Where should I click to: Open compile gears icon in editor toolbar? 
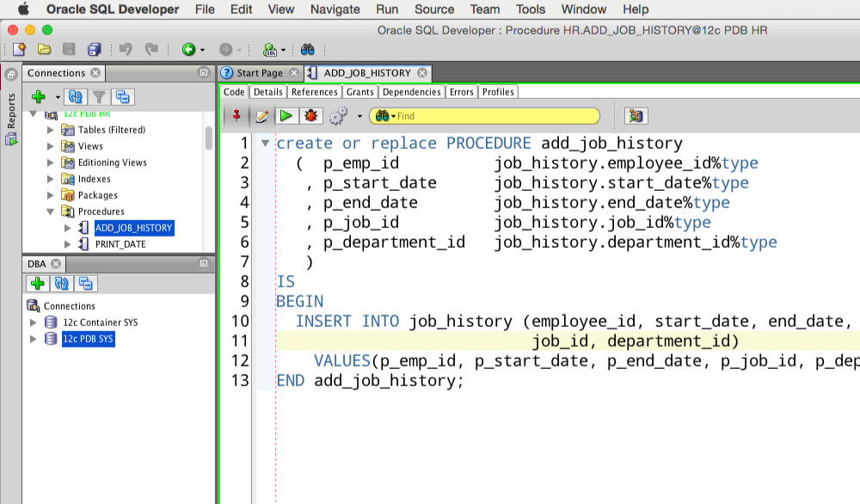tap(338, 116)
